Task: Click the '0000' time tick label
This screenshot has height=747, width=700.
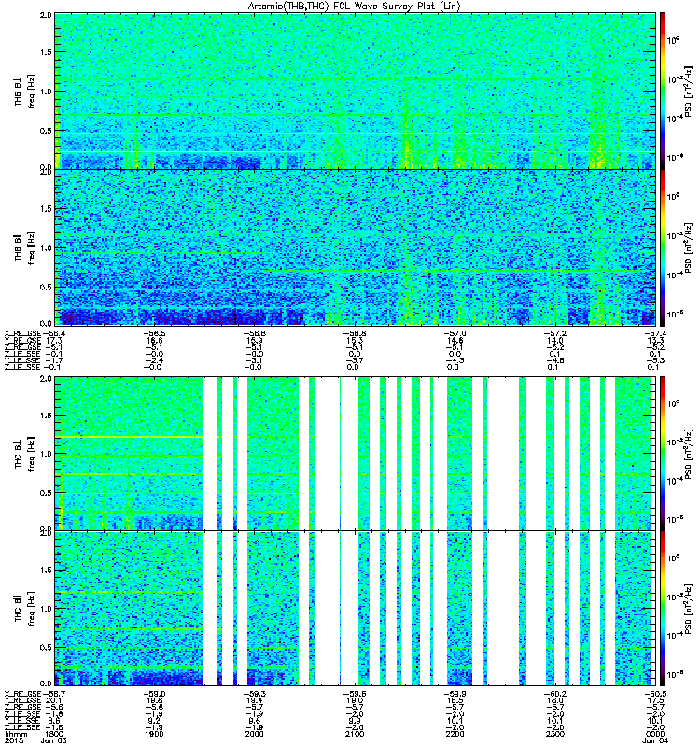Action: (x=656, y=734)
